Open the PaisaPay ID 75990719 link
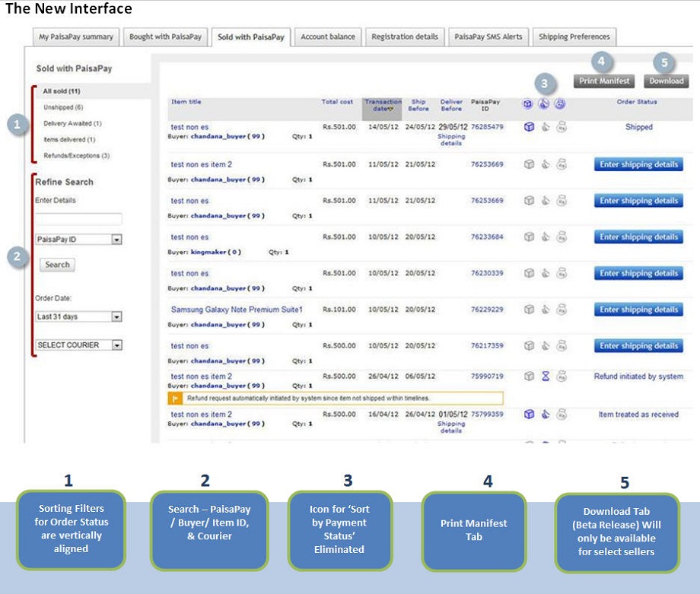Viewport: 700px width, 594px height. (x=487, y=376)
